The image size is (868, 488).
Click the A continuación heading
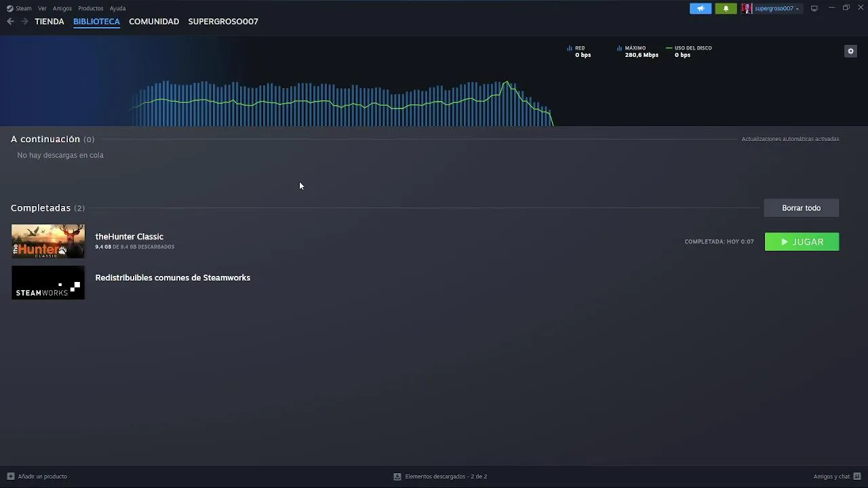tap(45, 139)
